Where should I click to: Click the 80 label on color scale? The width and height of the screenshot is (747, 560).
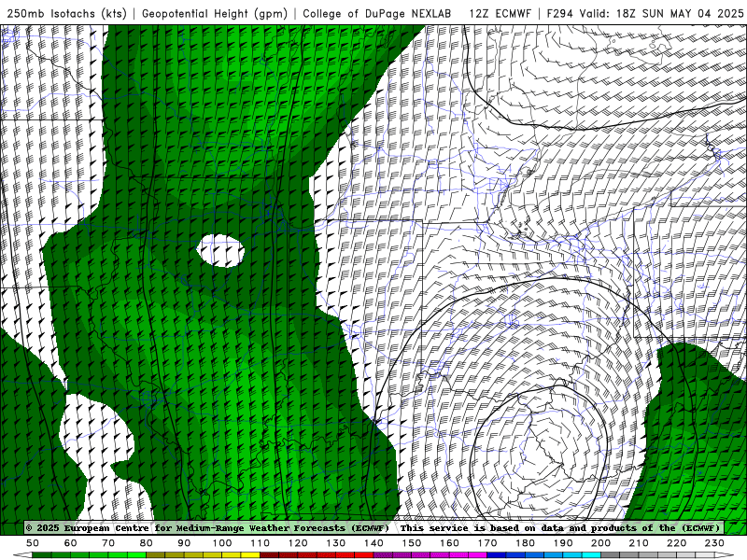146,543
